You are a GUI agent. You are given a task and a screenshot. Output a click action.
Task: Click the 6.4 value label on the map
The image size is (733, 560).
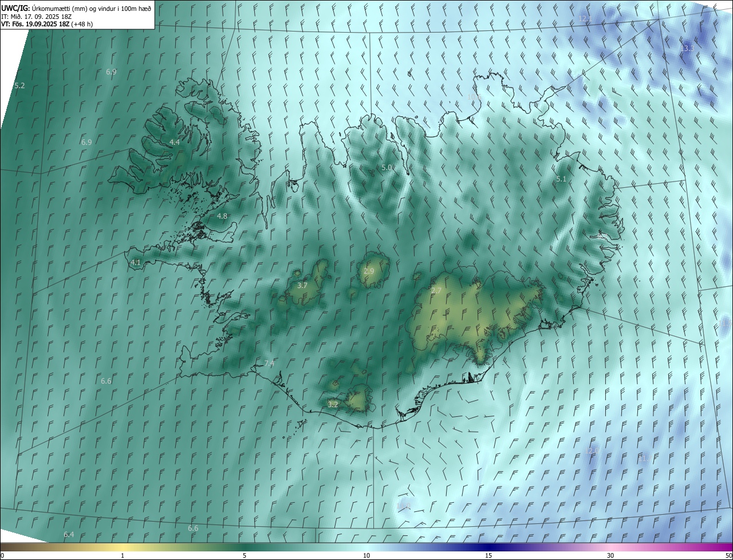click(69, 534)
